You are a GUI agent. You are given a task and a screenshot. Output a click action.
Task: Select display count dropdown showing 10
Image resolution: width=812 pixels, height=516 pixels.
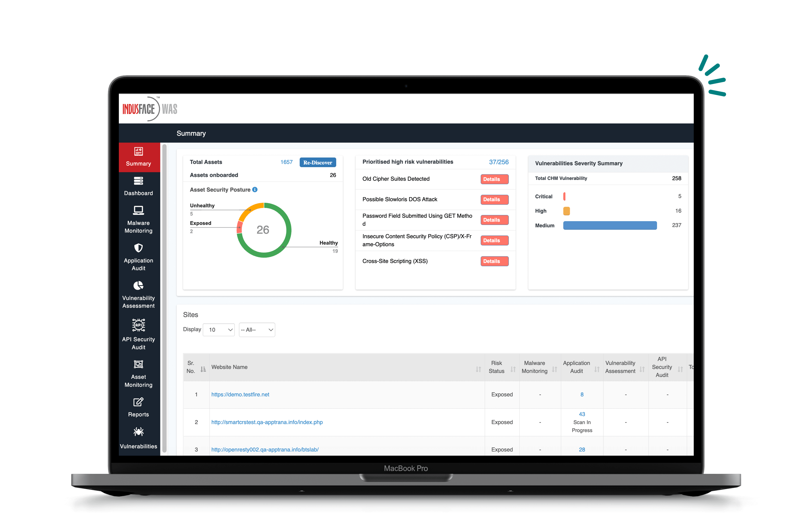pyautogui.click(x=219, y=330)
